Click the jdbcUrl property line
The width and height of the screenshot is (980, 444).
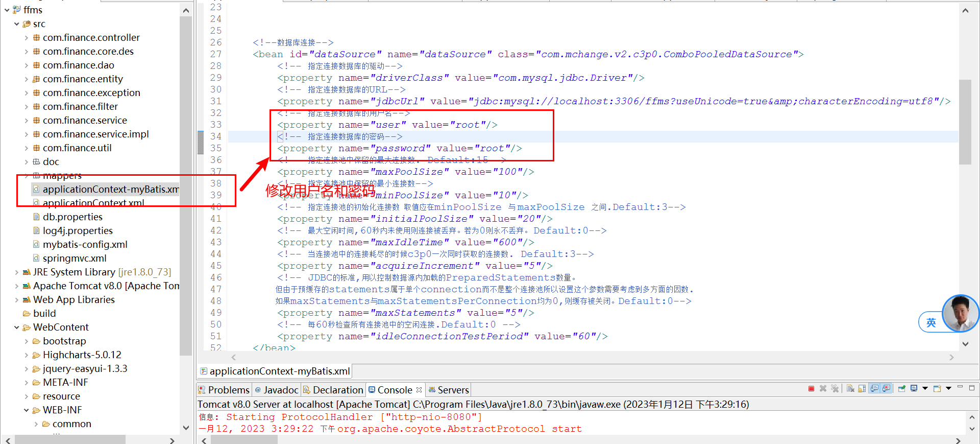coord(614,101)
